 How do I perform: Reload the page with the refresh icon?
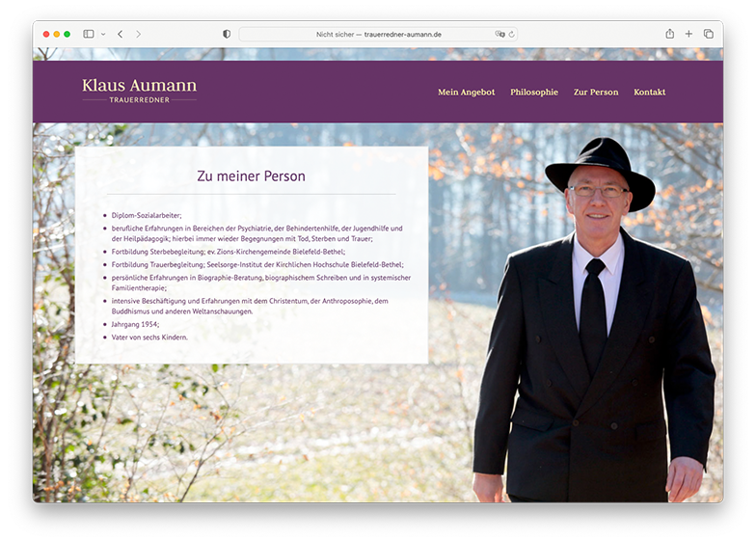[x=511, y=35]
